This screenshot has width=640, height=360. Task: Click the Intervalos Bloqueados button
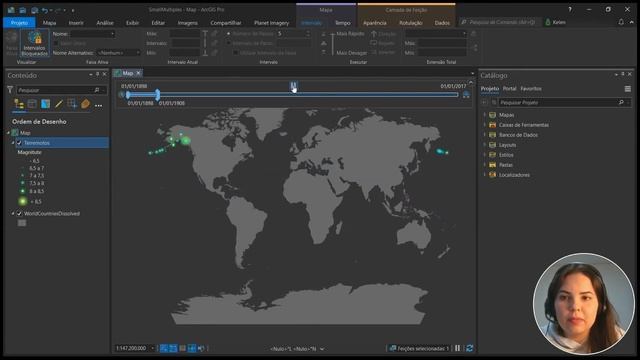34,43
